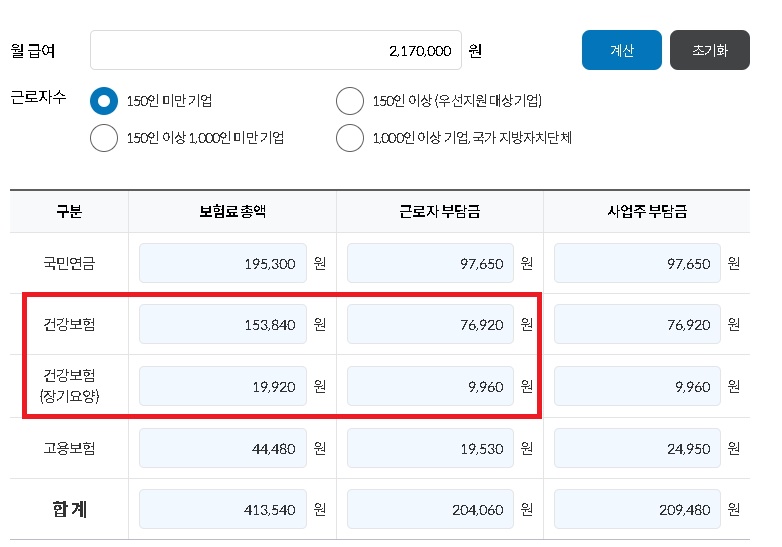The height and width of the screenshot is (547, 782).
Task: Select 150인 이상 (우선지원 대상기업) radio
Action: tap(349, 101)
